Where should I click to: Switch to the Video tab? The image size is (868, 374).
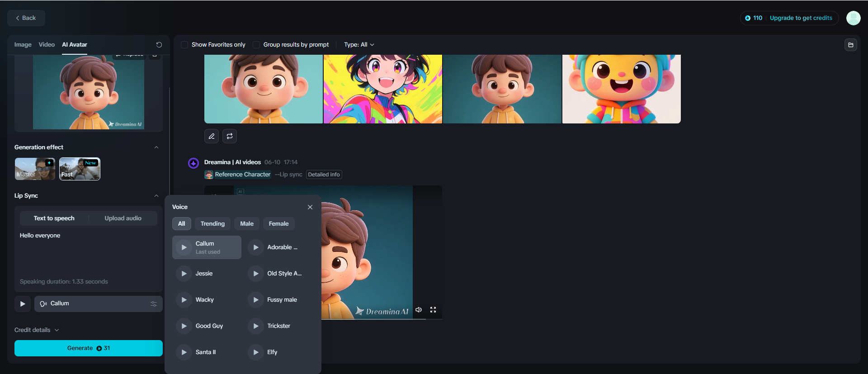point(47,45)
